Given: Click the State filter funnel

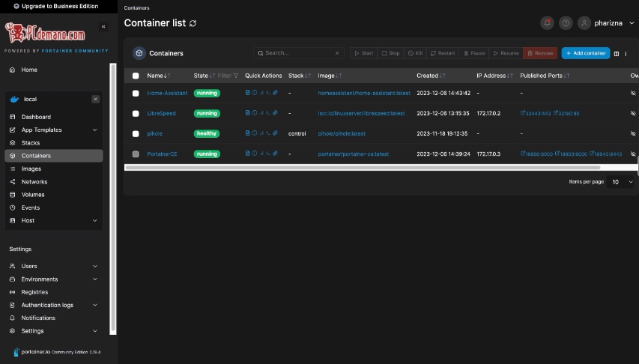Looking at the screenshot, I should click(235, 76).
